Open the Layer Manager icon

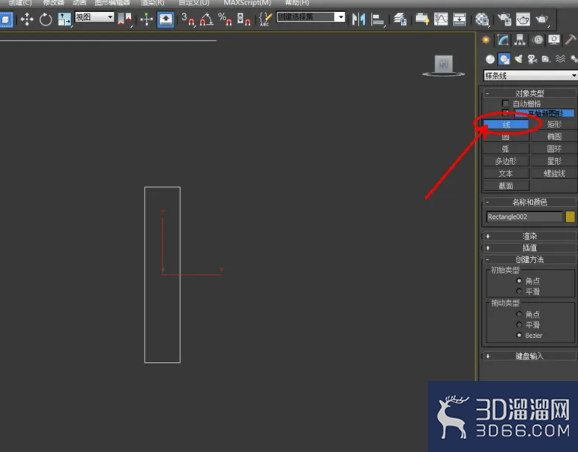click(400, 19)
